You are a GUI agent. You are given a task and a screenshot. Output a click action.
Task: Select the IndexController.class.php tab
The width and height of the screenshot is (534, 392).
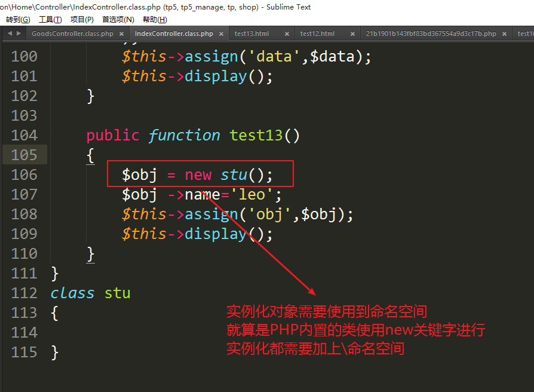(174, 34)
